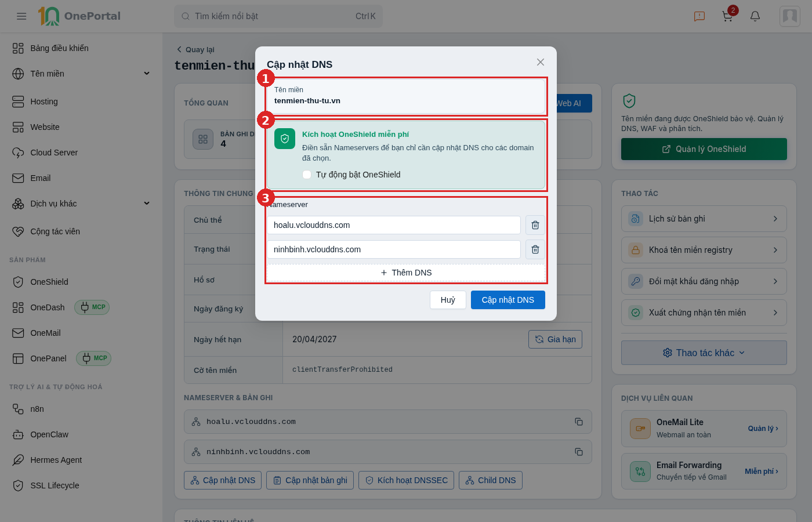Open the shopping cart icon
812x522 pixels.
pyautogui.click(x=727, y=16)
